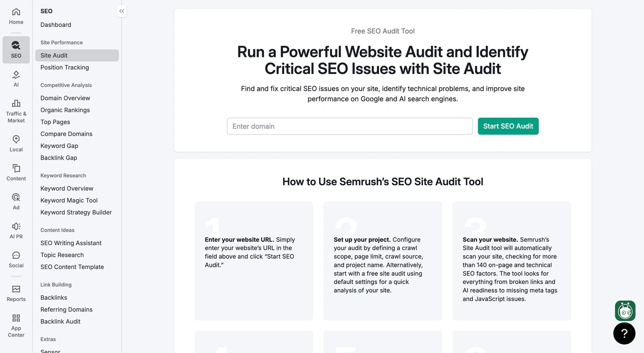Open Organic Rankings
644x353 pixels.
pyautogui.click(x=65, y=110)
